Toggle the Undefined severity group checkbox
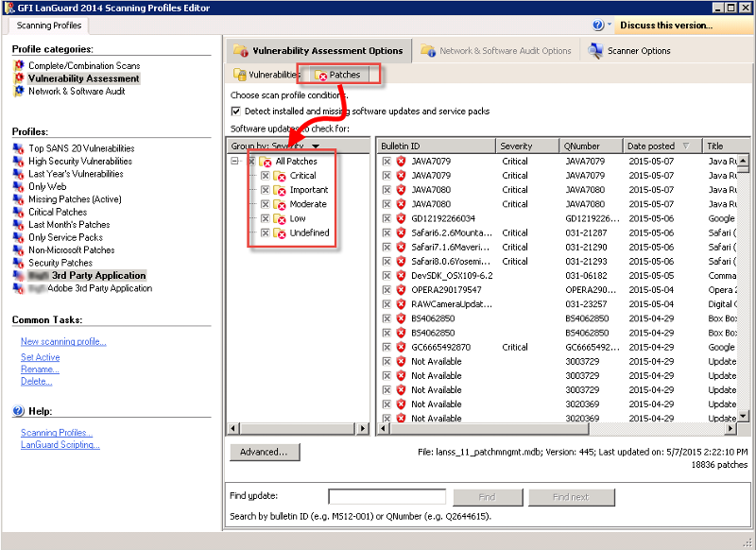This screenshot has height=550, width=756. pyautogui.click(x=266, y=232)
